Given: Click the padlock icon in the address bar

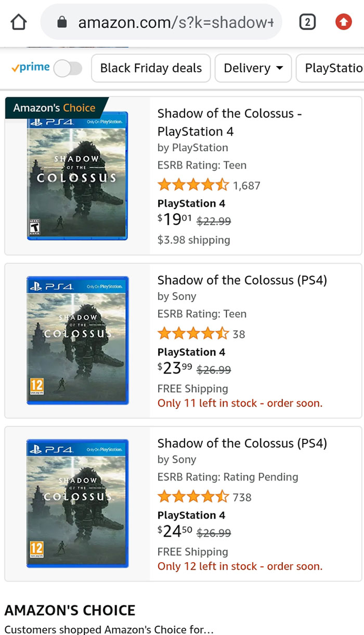Looking at the screenshot, I should click(x=63, y=21).
